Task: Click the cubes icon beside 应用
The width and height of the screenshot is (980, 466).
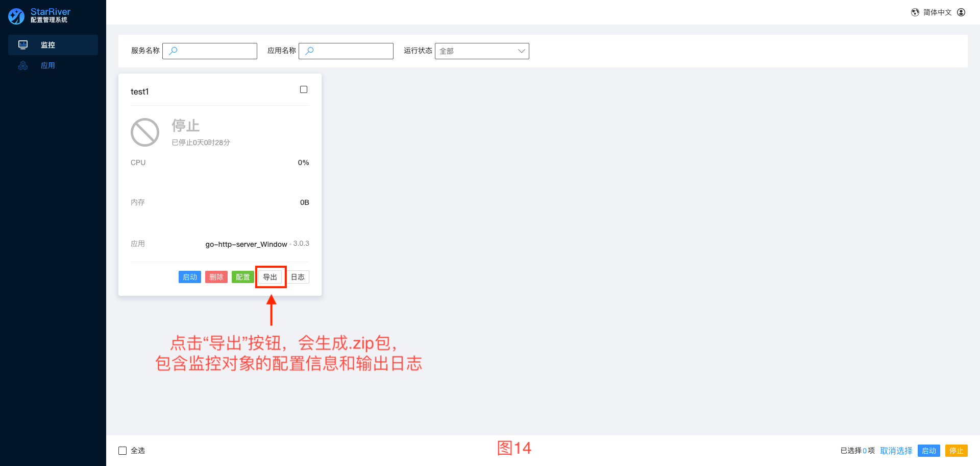Action: (23, 65)
